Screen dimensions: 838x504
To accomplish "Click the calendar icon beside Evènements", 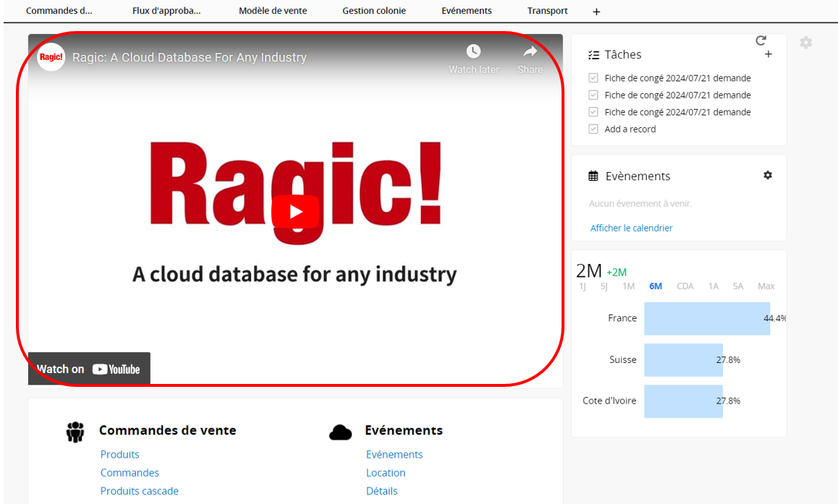I will pos(593,176).
